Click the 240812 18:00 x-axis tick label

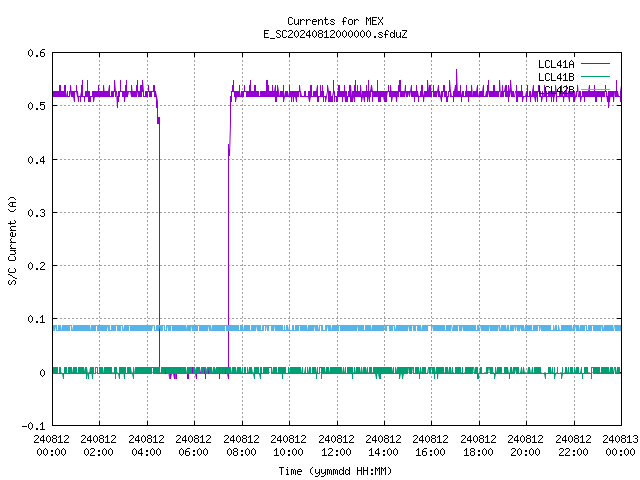coord(478,446)
